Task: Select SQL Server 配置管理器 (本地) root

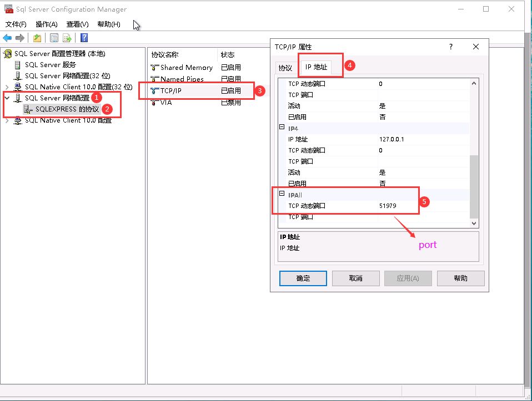Action: (60, 54)
